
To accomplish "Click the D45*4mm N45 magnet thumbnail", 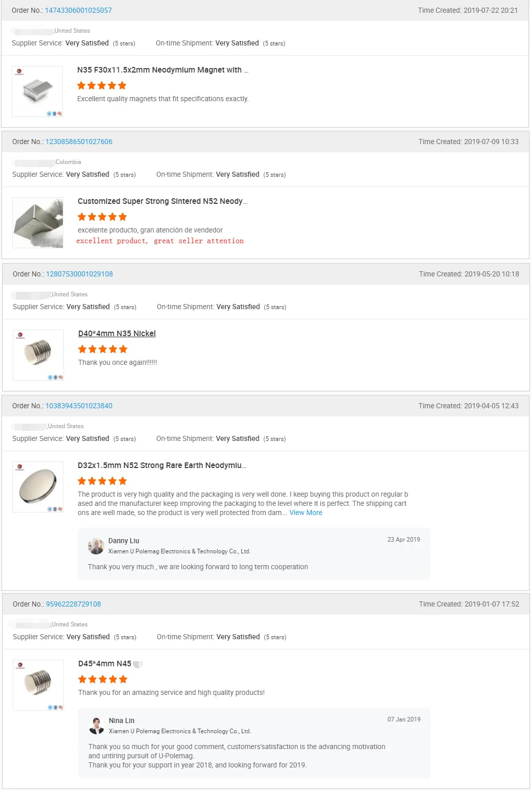I will coord(38,685).
